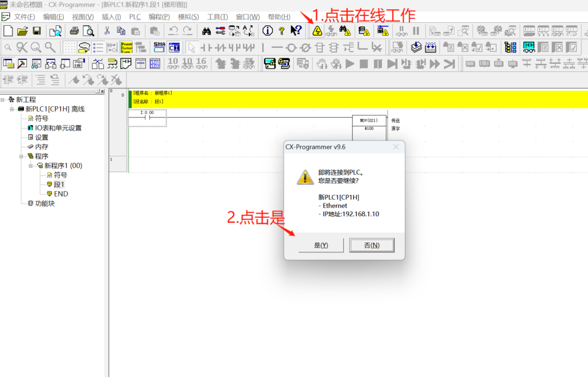Image resolution: width=588 pixels, height=377 pixels.
Task: Toggle the grid display icon
Action: tap(69, 47)
